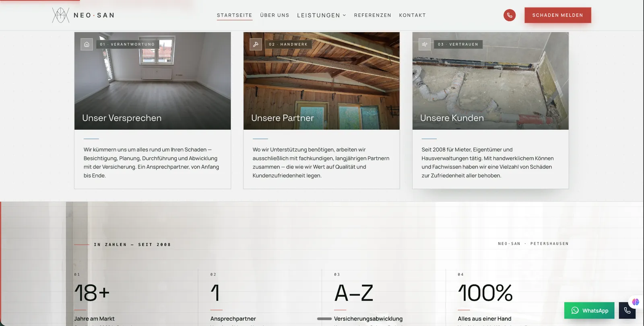Expand the Leistungen dropdown menu

coord(322,15)
